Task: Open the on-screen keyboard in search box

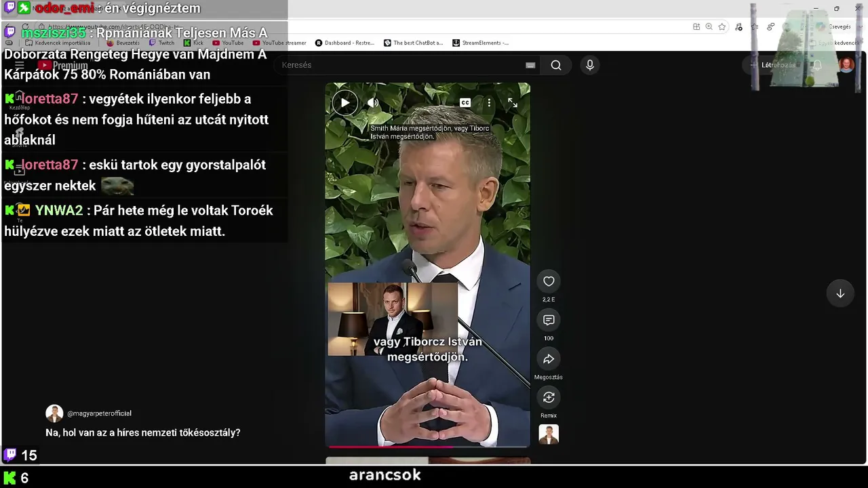Action: (530, 65)
